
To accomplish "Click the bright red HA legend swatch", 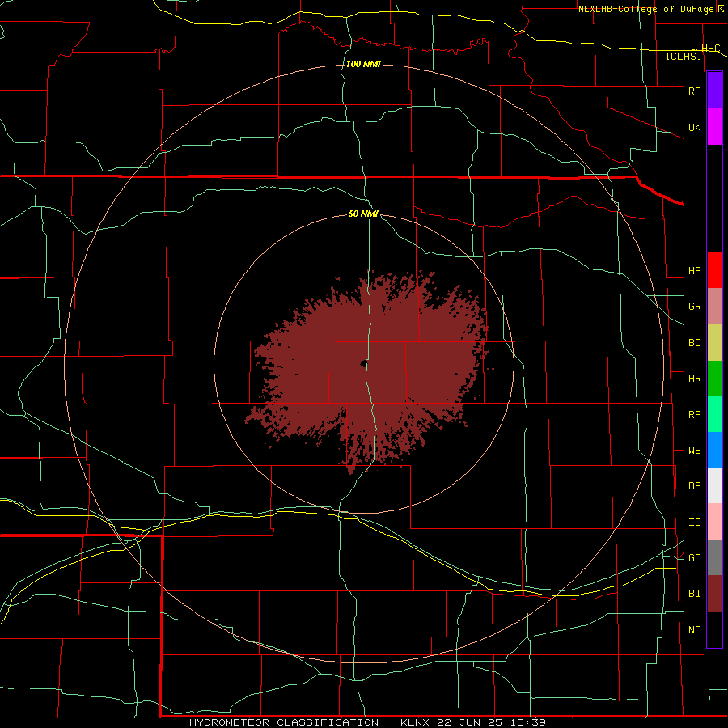I will tap(714, 270).
